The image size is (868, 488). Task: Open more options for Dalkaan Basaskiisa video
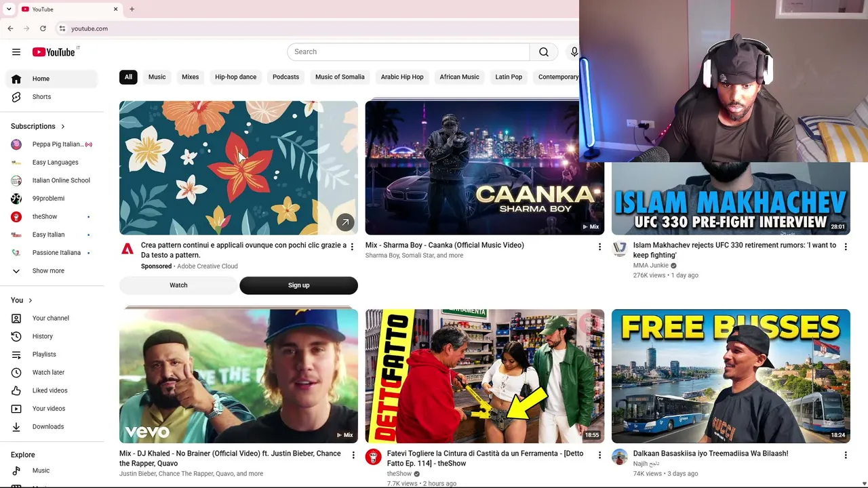pos(845,455)
